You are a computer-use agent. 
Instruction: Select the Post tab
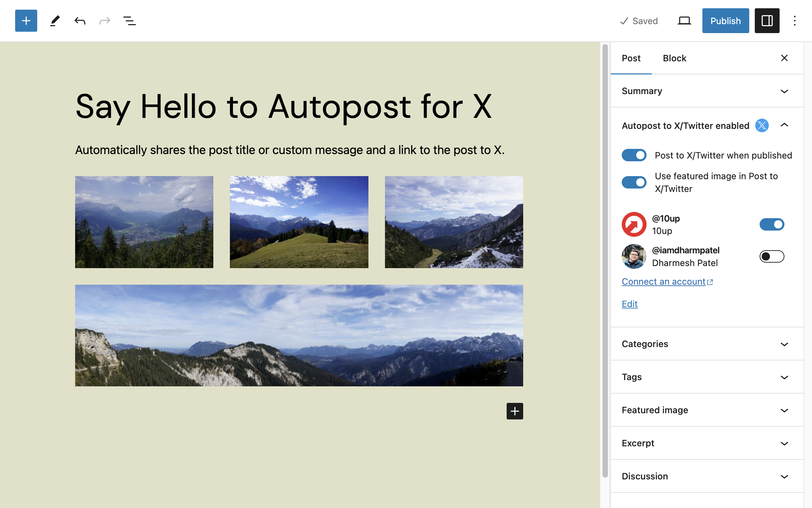631,58
